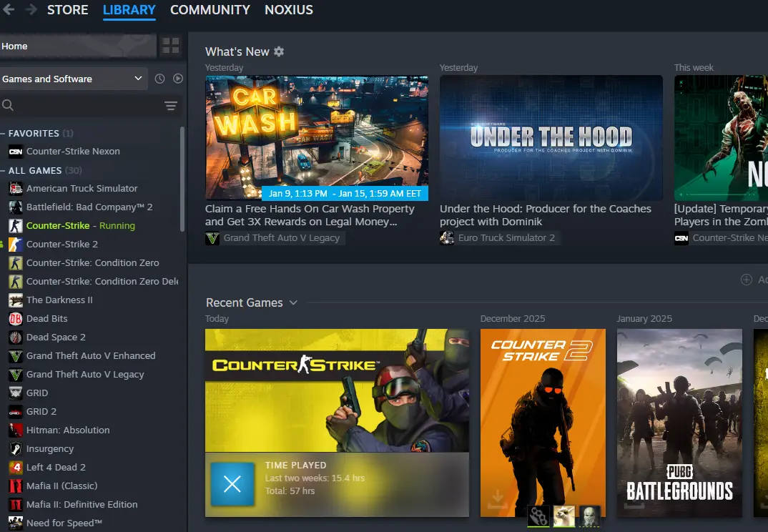Click the first friend avatar under Counter-Strike 2
The width and height of the screenshot is (768, 532).
(x=538, y=517)
